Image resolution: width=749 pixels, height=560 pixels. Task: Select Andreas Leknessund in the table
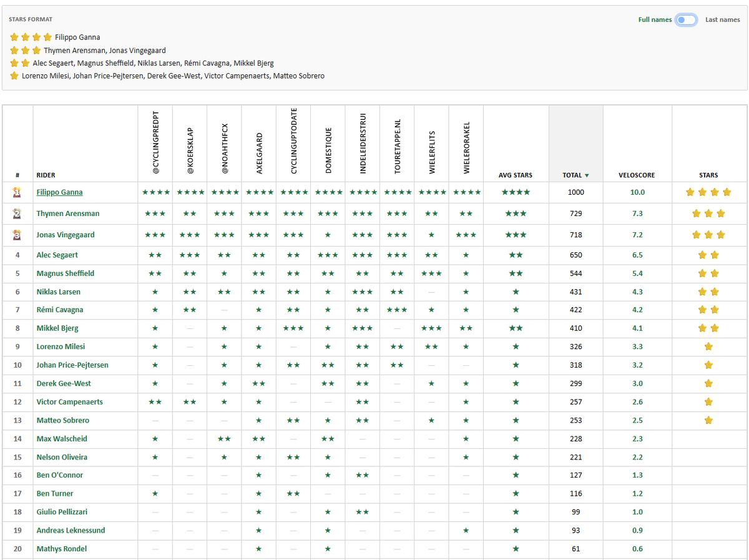(x=71, y=531)
